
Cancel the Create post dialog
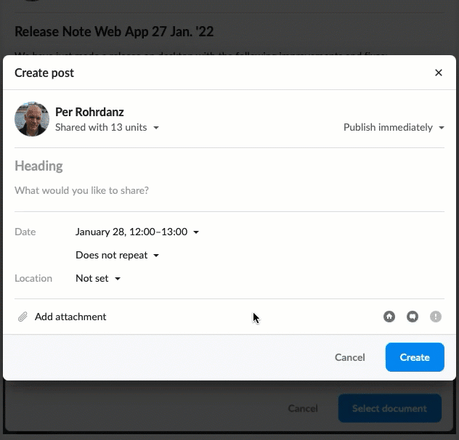click(350, 357)
